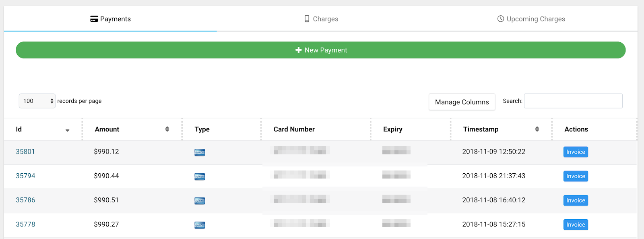
Task: Focus the Search input field
Action: point(573,101)
